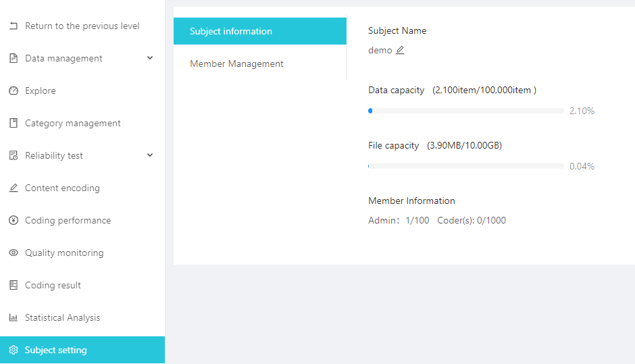Click the pencil edit icon beside demo

(x=400, y=50)
